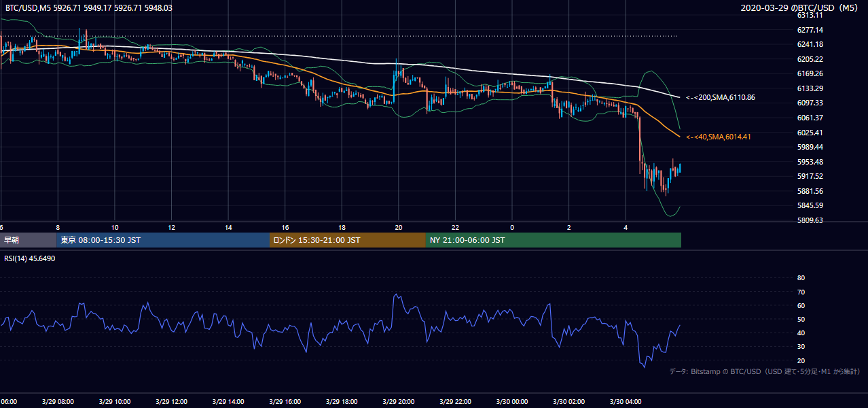The image size is (868, 408).
Task: Click price axis value 6097.33
Action: 810,103
